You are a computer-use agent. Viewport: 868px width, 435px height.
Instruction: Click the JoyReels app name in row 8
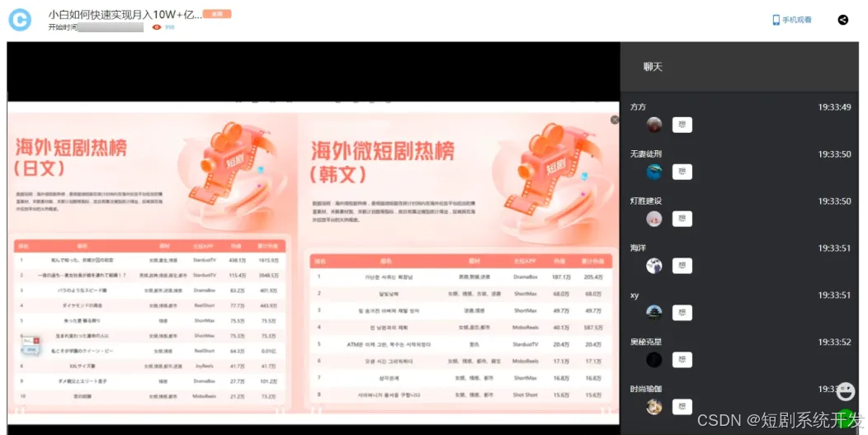coord(205,366)
